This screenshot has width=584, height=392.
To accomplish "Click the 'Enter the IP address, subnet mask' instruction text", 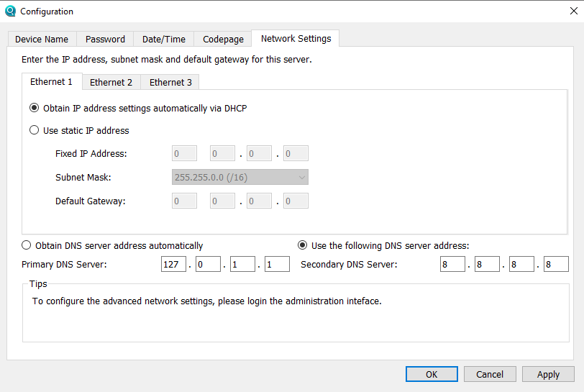I will [166, 60].
